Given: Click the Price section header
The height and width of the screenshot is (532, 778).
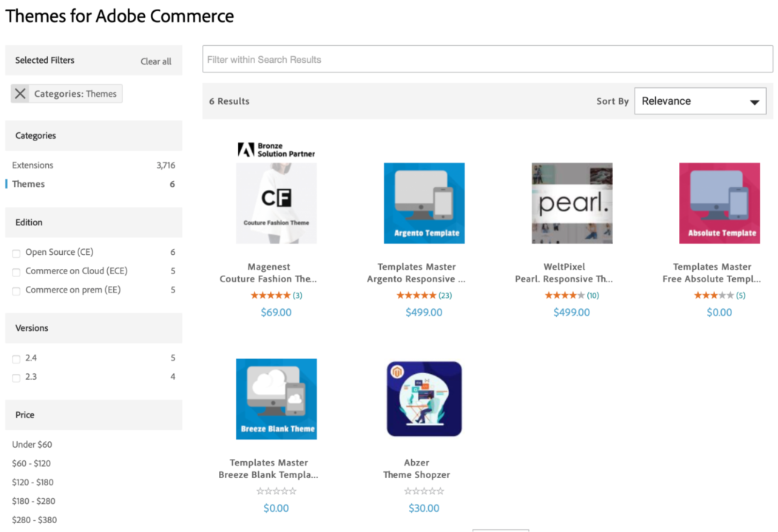Looking at the screenshot, I should coord(94,415).
